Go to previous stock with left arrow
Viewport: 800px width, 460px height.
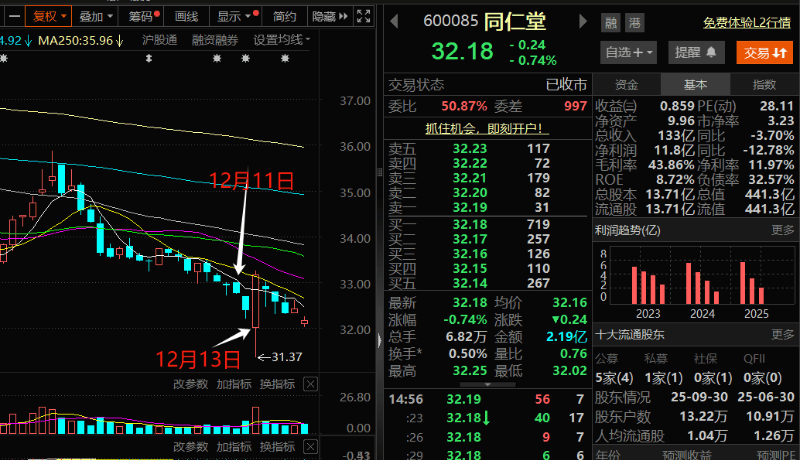(x=393, y=22)
